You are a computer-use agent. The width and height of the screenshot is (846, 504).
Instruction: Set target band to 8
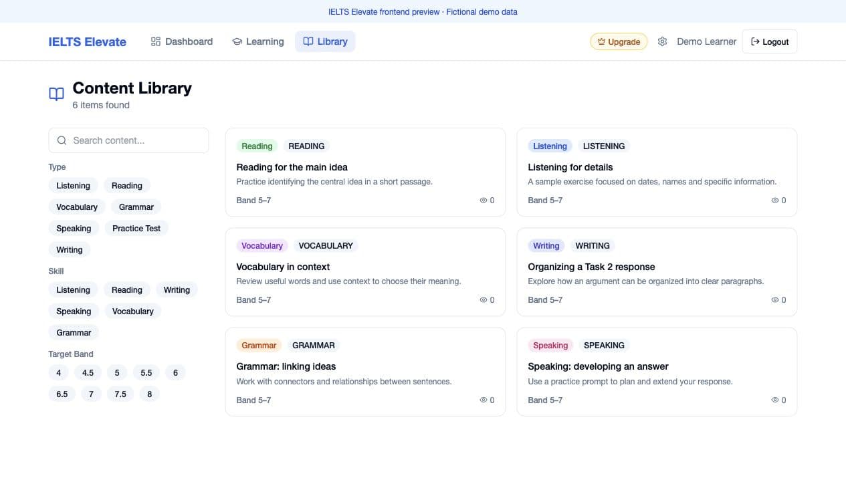click(149, 394)
